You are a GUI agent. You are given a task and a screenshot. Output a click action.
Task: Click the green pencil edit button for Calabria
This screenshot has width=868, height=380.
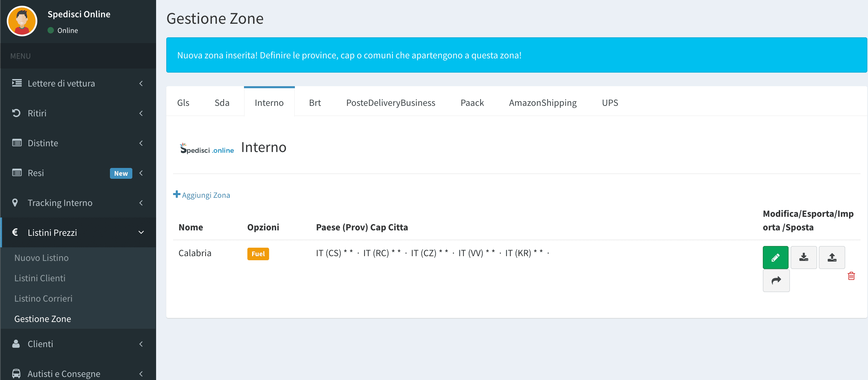pos(775,258)
